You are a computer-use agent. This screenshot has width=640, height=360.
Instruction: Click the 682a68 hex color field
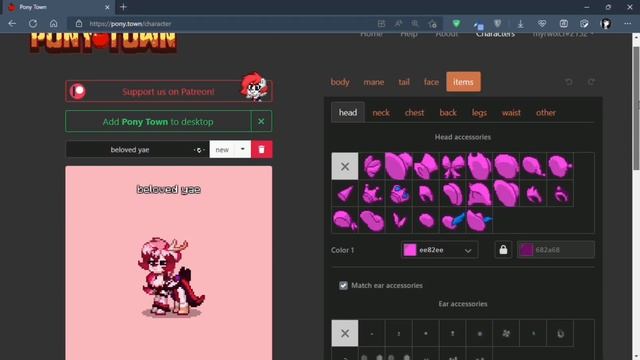pos(556,250)
